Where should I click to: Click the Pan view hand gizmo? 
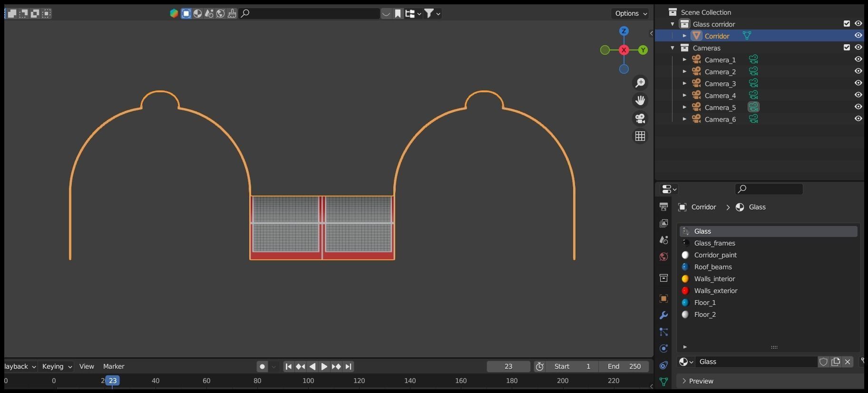[x=640, y=100]
